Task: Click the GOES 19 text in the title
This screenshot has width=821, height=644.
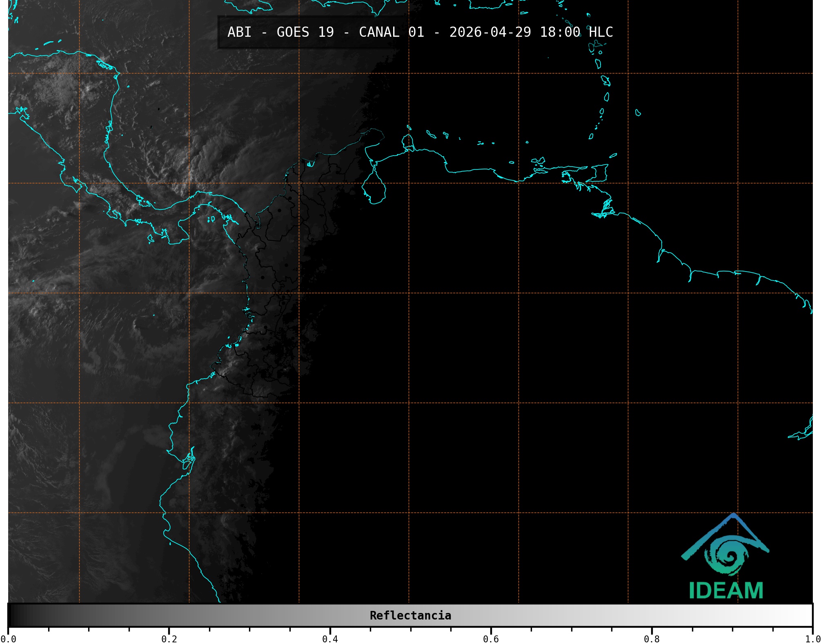Action: point(305,32)
